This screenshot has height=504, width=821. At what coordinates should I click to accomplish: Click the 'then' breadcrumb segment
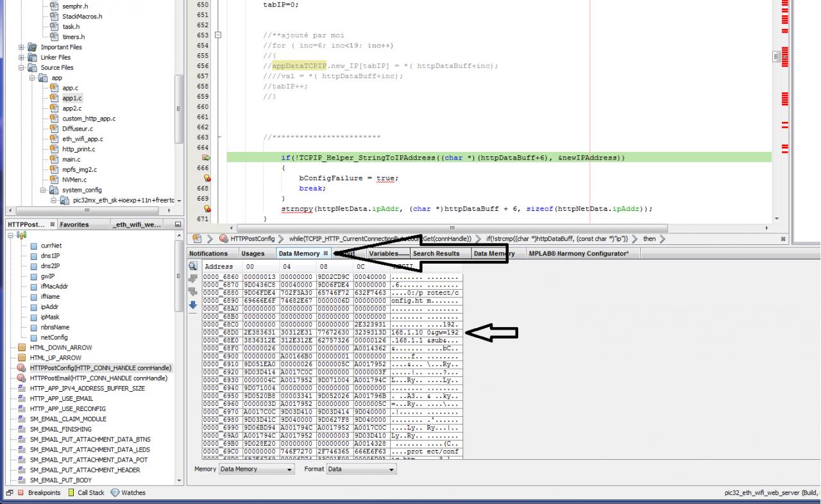tap(650, 239)
